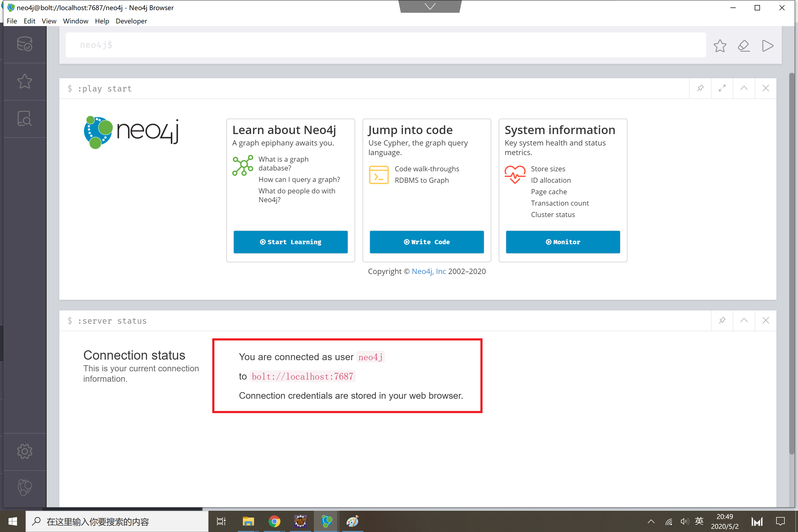Open the Favorites star in sidebar
The height and width of the screenshot is (532, 798).
24,81
